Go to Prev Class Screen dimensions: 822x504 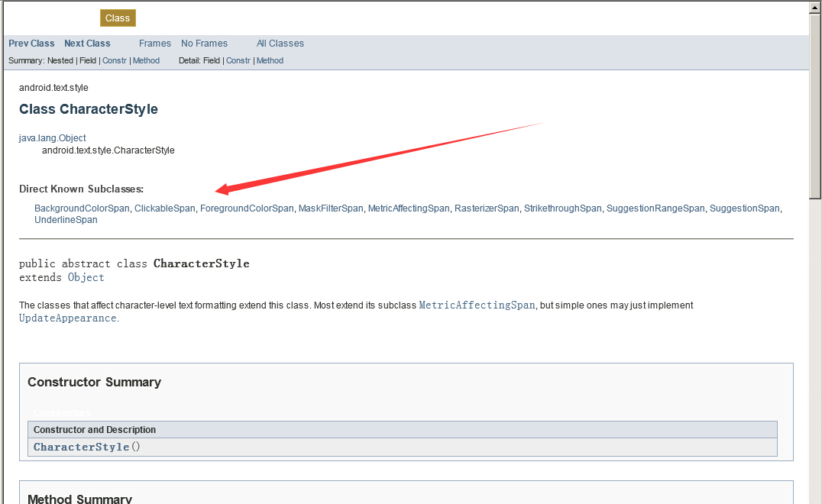coord(31,44)
